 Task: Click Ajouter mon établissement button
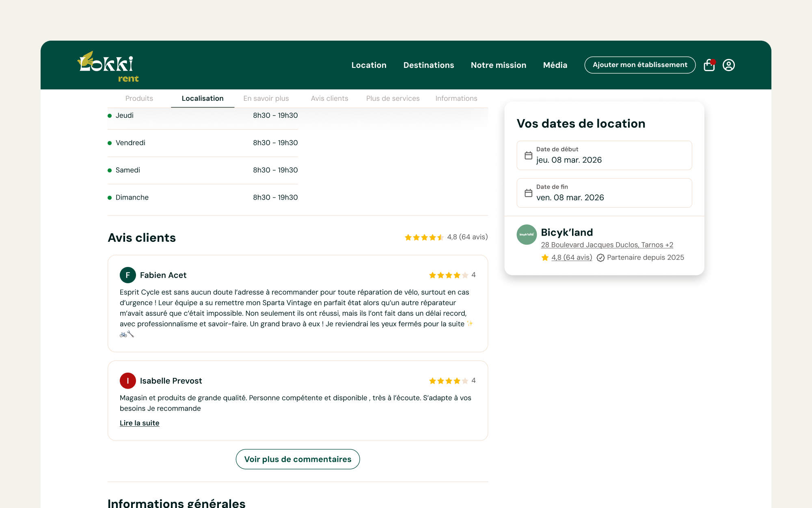640,65
